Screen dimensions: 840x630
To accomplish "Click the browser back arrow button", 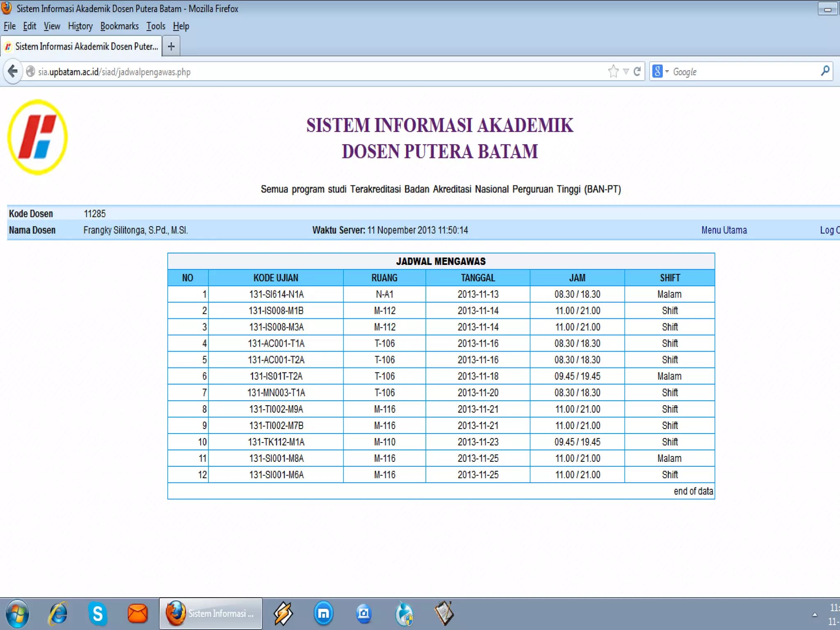I will (x=13, y=71).
